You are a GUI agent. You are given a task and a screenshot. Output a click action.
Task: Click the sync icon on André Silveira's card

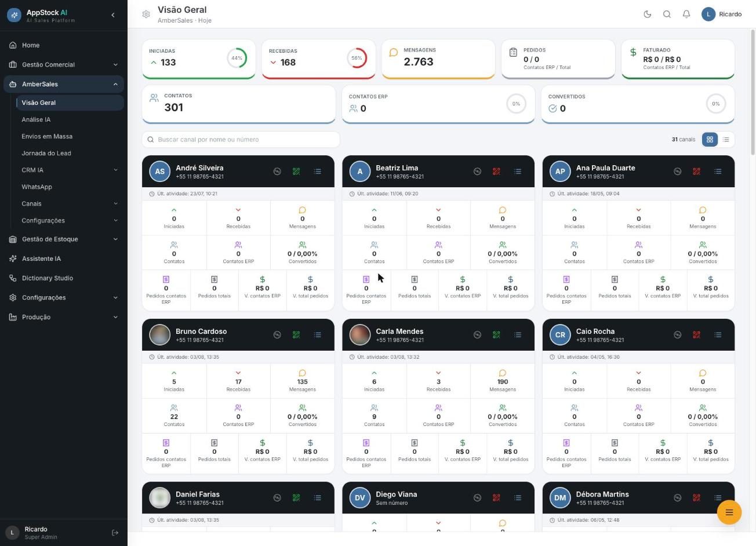(277, 172)
